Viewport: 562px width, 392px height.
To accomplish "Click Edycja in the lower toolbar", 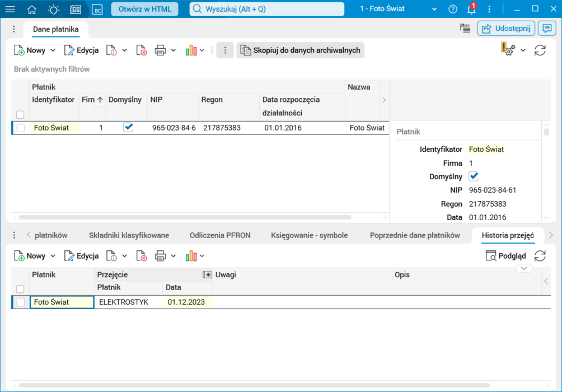I will [x=81, y=256].
